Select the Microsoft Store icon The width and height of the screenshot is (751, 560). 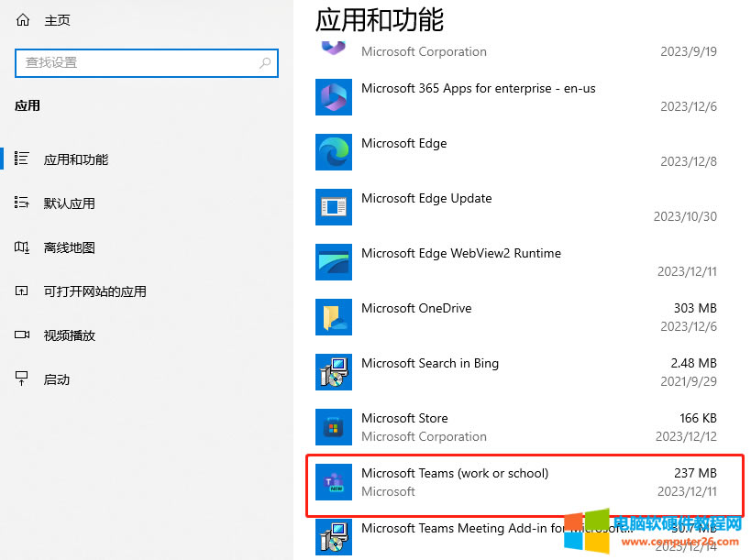pyautogui.click(x=333, y=427)
